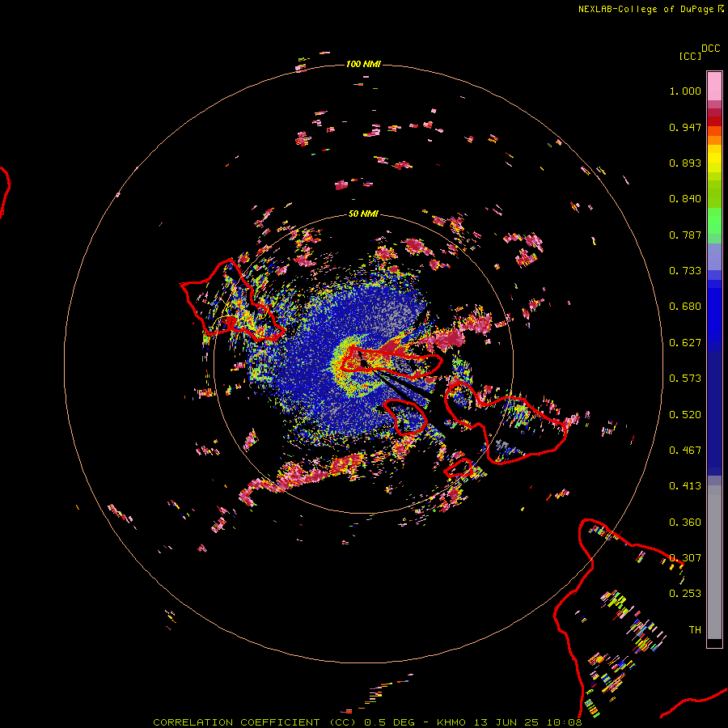Click the Correlation Coefficient KHMO caption text
728x728 pixels.
(x=367, y=722)
